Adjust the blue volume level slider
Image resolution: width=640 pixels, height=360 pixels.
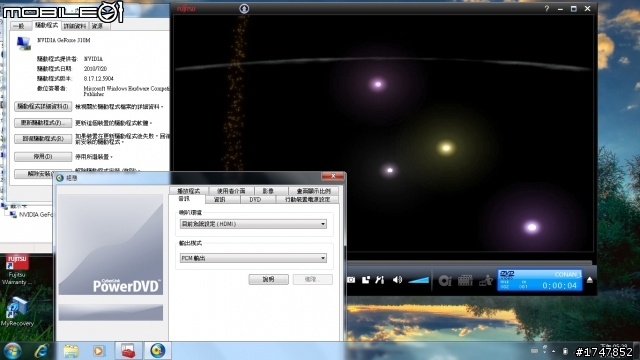pyautogui.click(x=418, y=280)
